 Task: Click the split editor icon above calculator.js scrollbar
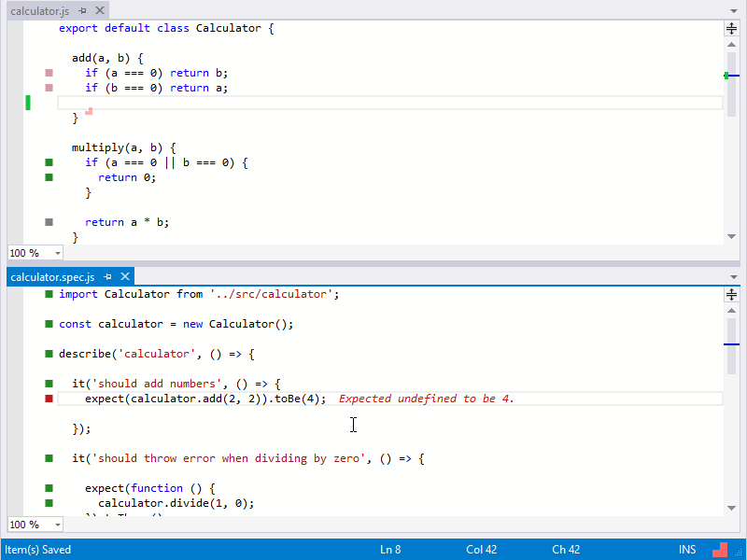[x=732, y=28]
